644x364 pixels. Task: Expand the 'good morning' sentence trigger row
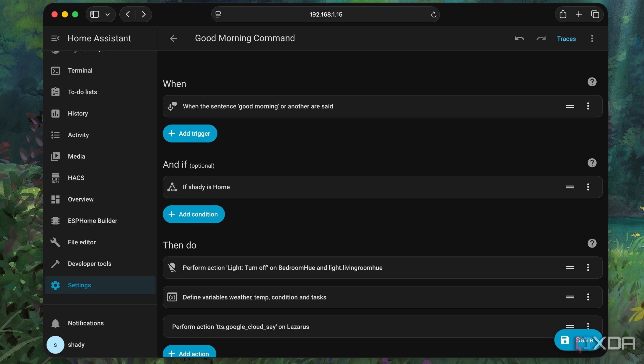pyautogui.click(x=383, y=106)
